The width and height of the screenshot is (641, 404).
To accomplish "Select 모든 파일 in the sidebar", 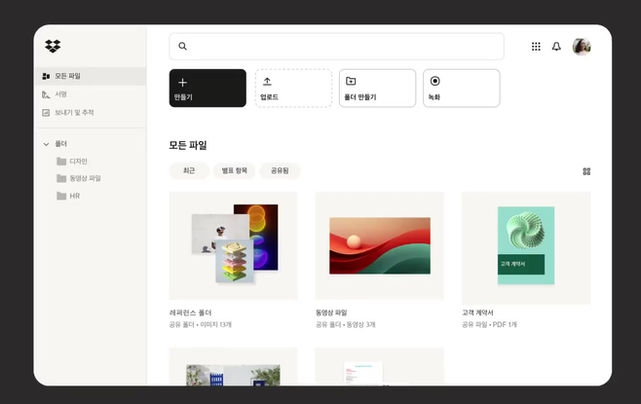I will (x=91, y=76).
